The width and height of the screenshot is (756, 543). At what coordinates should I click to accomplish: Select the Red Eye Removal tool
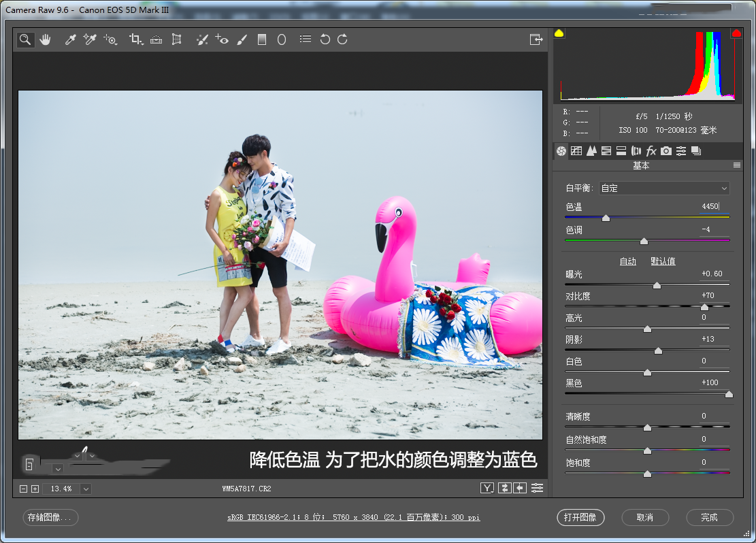coord(222,39)
